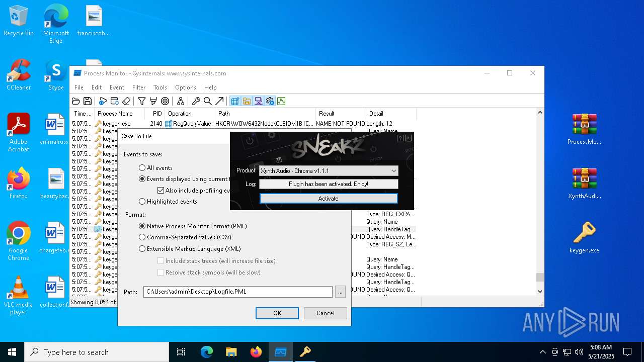Open the Options menu

point(186,87)
